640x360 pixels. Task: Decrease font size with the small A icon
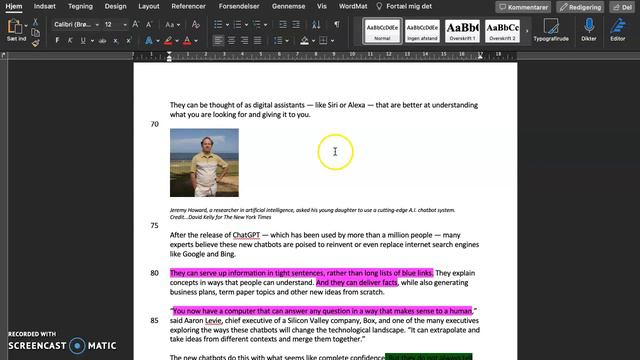click(x=149, y=24)
